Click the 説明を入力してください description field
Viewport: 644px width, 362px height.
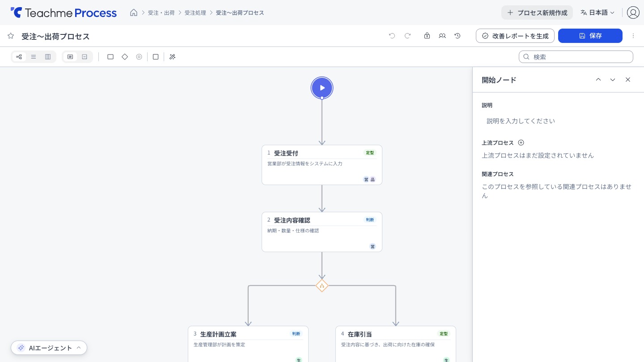(x=558, y=121)
